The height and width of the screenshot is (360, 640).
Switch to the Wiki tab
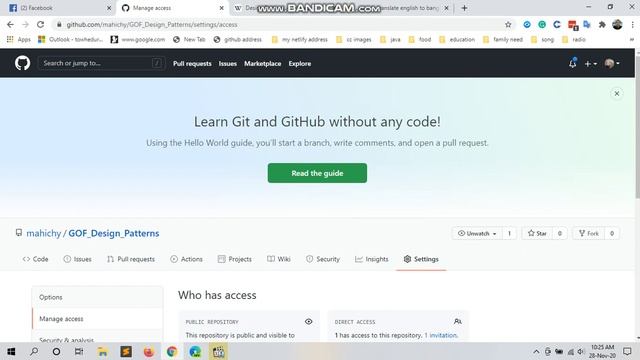pos(279,259)
